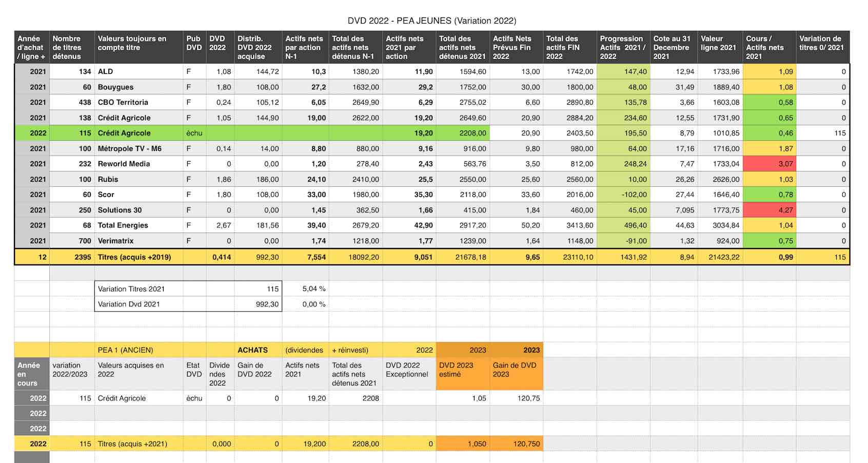Select the 'ACHATS' heading cell
The width and height of the screenshot is (868, 463).
coord(258,350)
